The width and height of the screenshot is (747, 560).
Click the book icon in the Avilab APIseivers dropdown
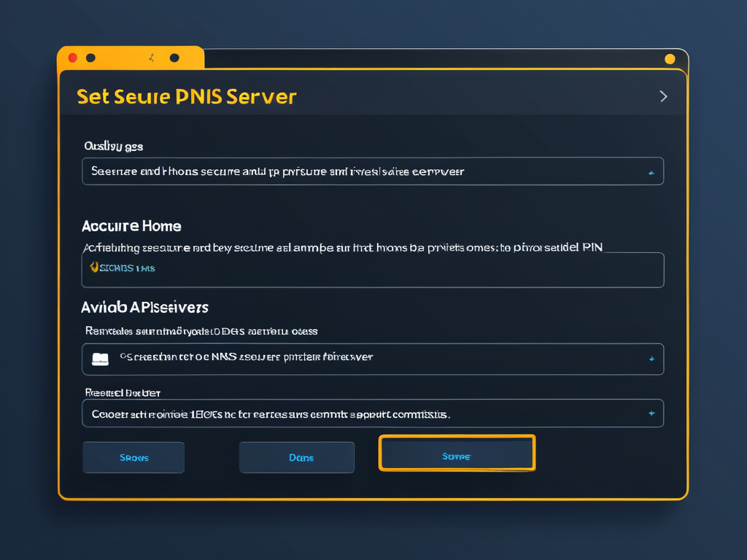tap(100, 359)
